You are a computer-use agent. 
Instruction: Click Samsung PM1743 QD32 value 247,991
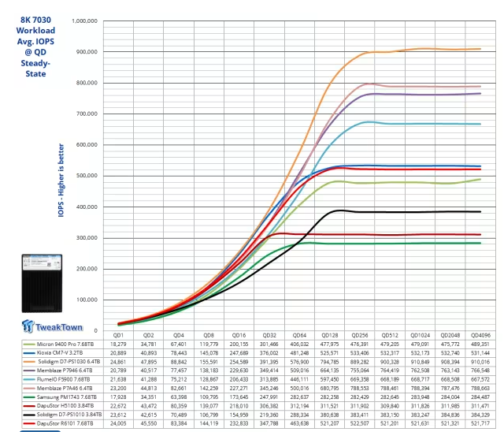(x=269, y=397)
